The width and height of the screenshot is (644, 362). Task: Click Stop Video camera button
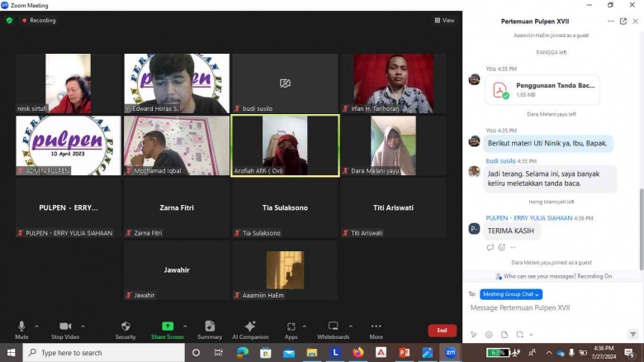(x=64, y=326)
